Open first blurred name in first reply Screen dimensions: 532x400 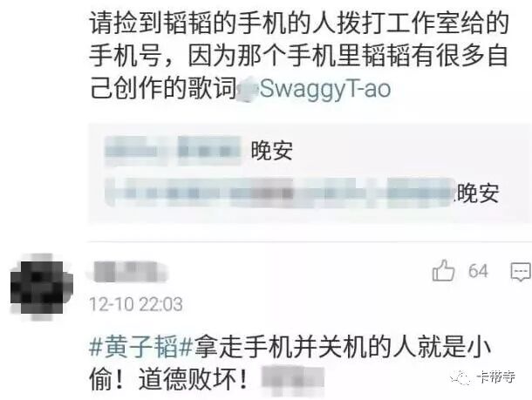click(136, 151)
